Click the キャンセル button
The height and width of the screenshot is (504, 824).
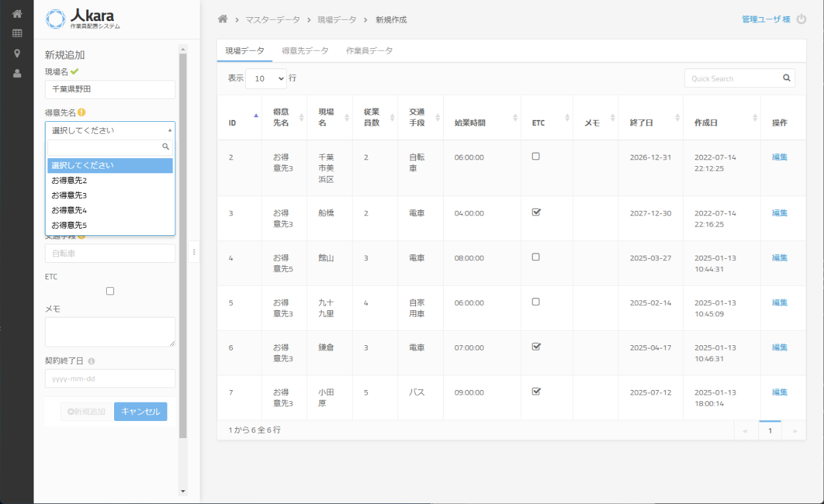pyautogui.click(x=140, y=412)
